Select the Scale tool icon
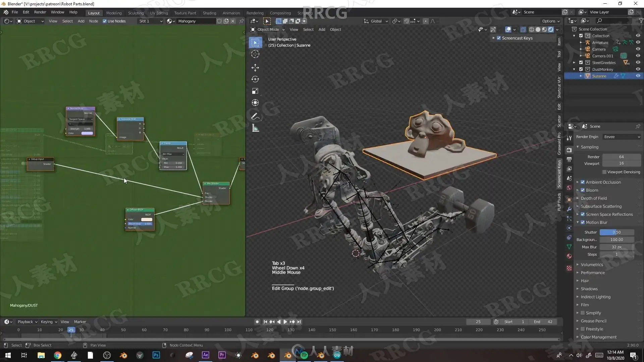The image size is (644, 362). click(x=255, y=91)
